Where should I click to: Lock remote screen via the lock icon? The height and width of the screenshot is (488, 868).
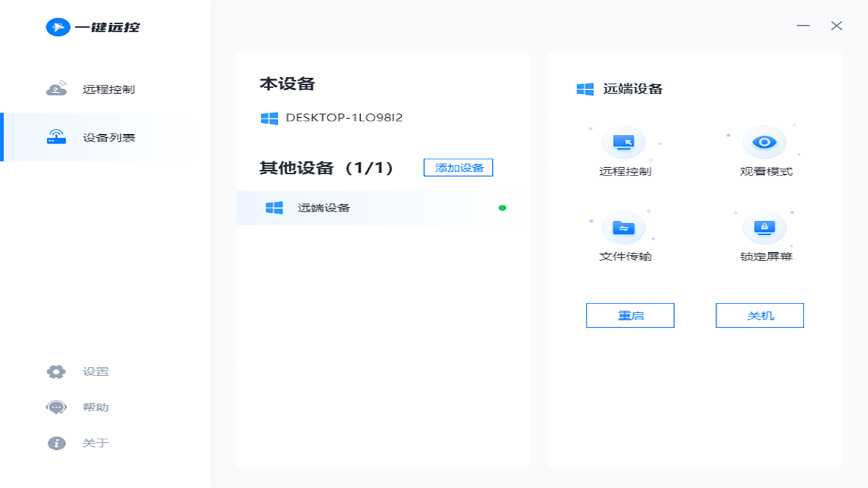click(764, 228)
